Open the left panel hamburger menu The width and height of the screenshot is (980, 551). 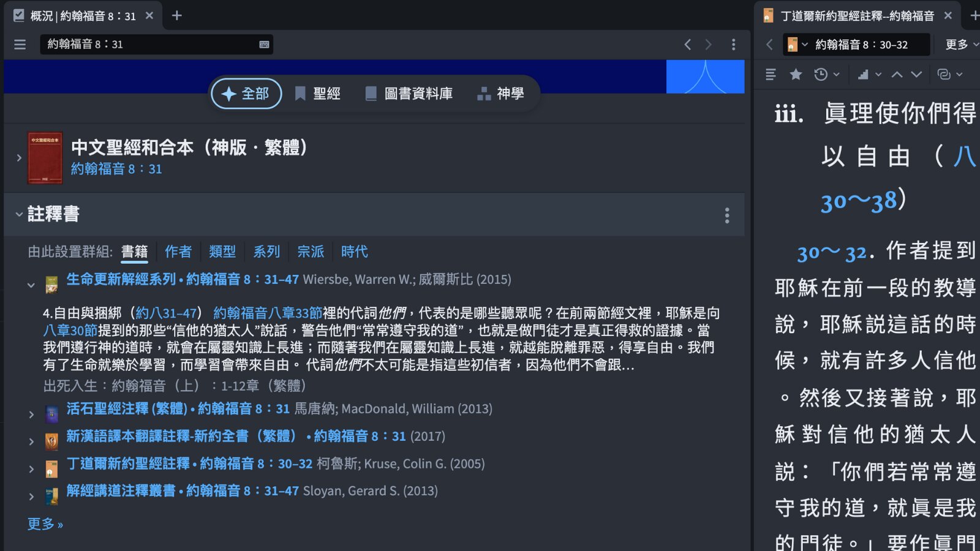[x=19, y=44]
